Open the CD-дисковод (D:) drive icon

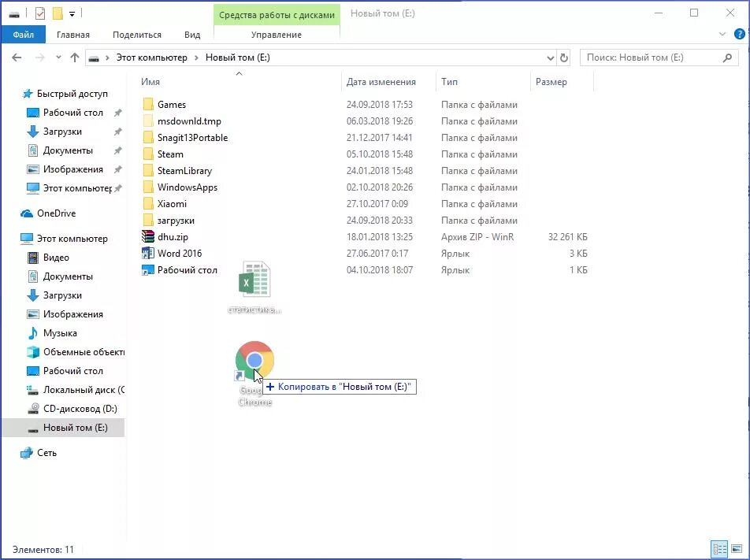pos(33,409)
